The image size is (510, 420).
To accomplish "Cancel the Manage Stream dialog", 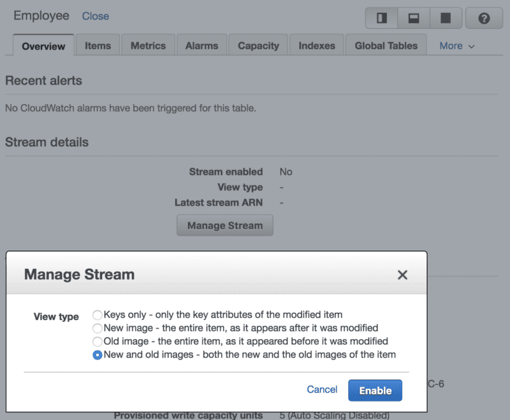I will pyautogui.click(x=322, y=389).
